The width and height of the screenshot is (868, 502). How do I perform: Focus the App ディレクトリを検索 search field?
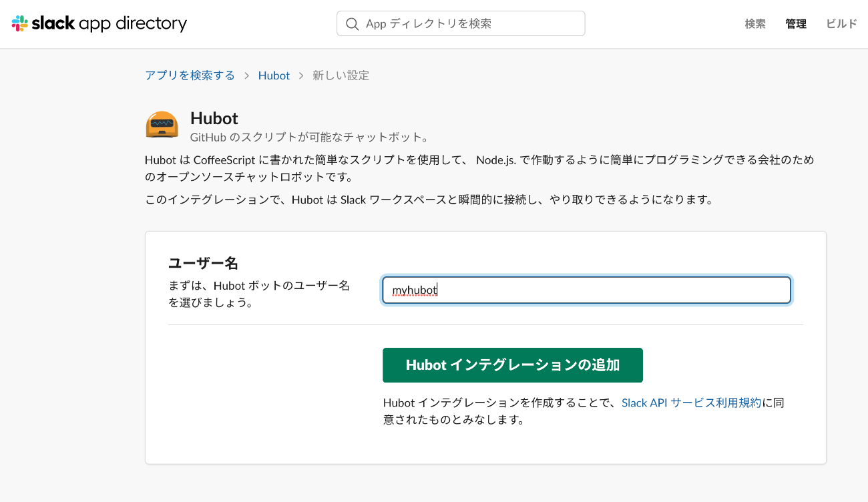pyautogui.click(x=461, y=23)
